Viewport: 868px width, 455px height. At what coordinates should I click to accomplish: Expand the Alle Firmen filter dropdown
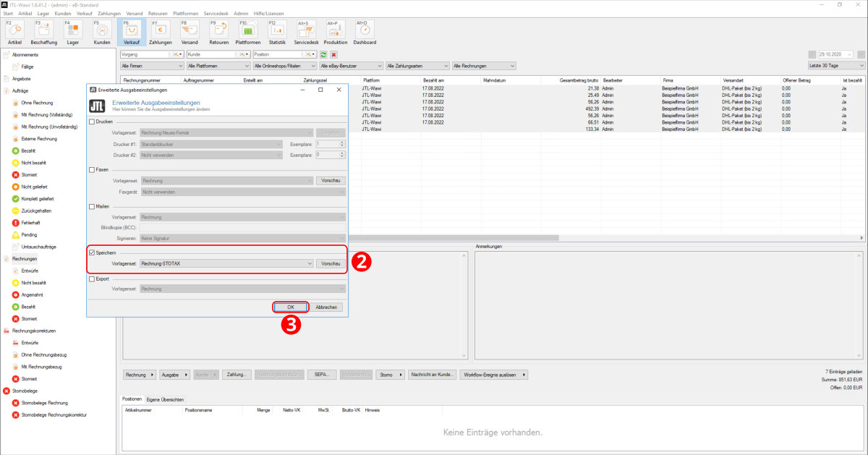click(x=152, y=66)
